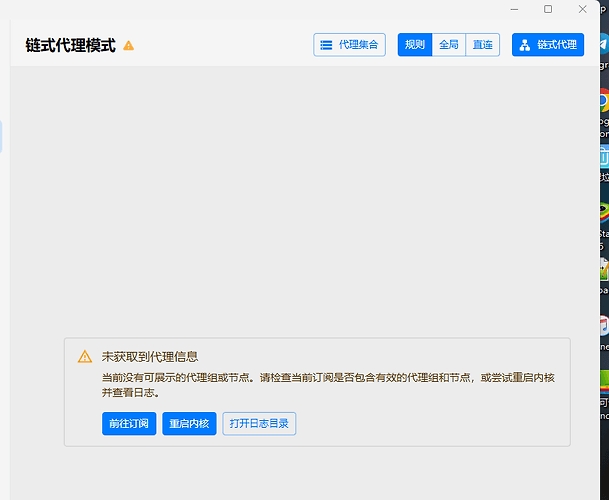Open the 代理集合 proxy list view
The height and width of the screenshot is (500, 609).
pyautogui.click(x=350, y=45)
